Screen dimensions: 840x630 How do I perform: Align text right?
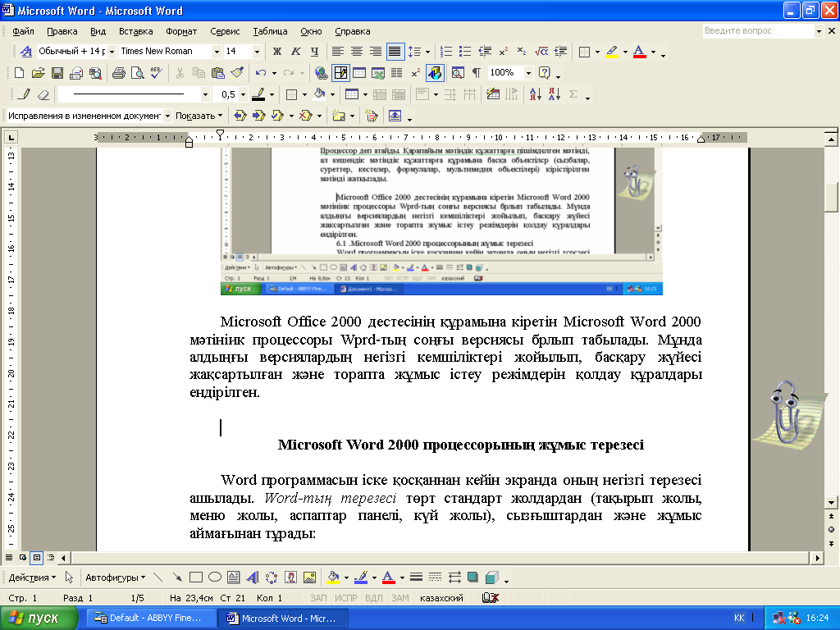coord(376,52)
